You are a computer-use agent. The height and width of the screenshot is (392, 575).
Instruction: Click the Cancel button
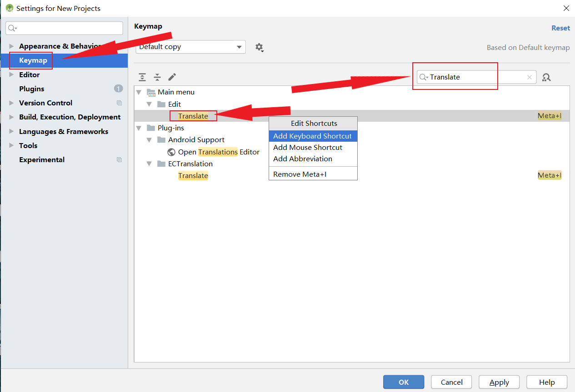(x=451, y=382)
